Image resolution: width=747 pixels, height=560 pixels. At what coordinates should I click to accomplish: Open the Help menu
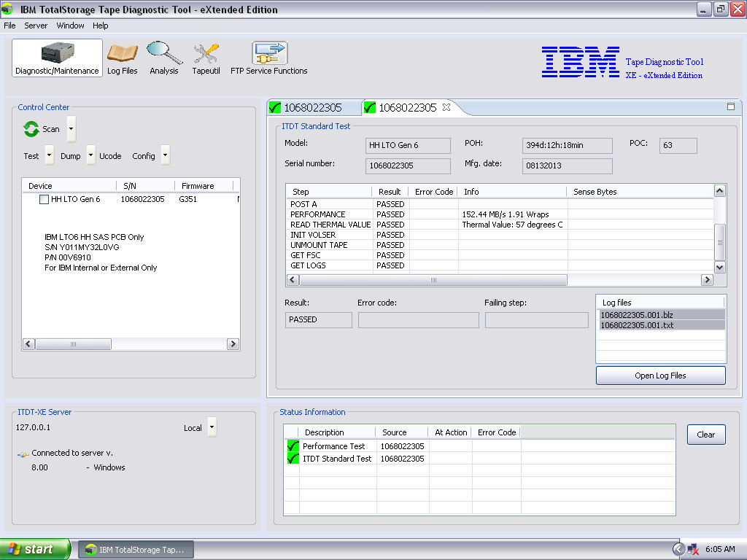[x=100, y=26]
